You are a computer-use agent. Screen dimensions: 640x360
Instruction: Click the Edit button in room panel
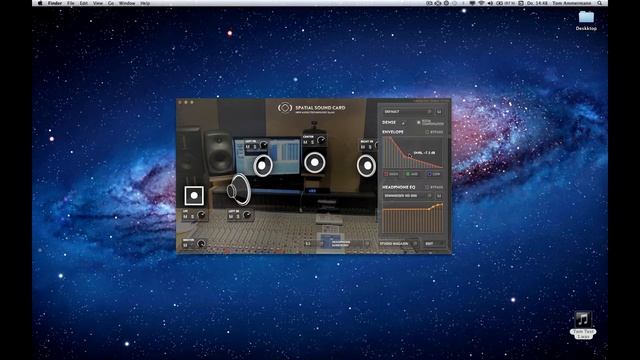(x=433, y=244)
